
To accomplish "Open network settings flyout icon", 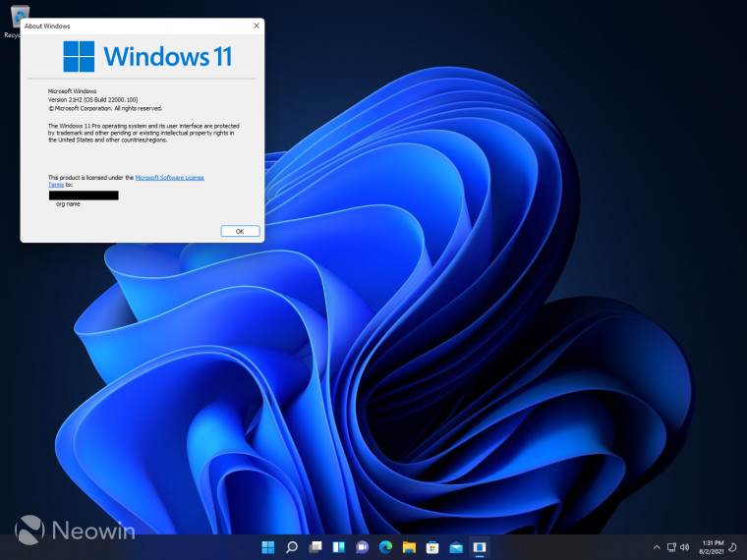I will (x=671, y=546).
